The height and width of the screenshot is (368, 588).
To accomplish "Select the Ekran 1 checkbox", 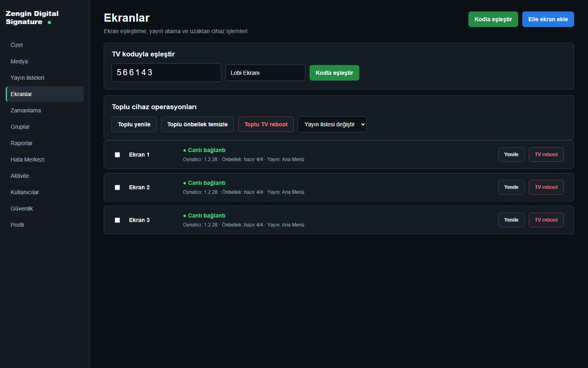I will [117, 155].
